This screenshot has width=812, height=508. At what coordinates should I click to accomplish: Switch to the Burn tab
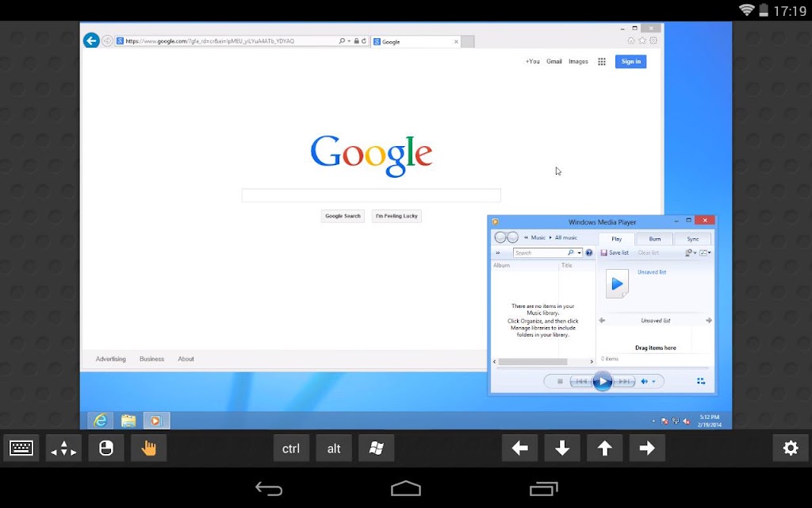[654, 239]
